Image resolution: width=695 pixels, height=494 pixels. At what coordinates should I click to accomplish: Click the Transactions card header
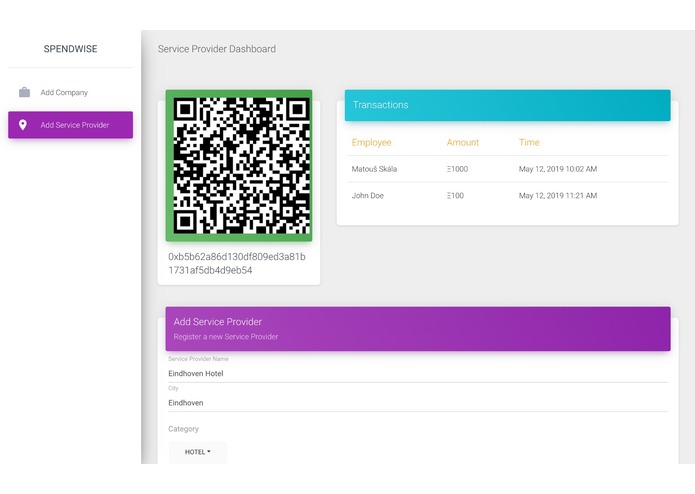(x=508, y=105)
